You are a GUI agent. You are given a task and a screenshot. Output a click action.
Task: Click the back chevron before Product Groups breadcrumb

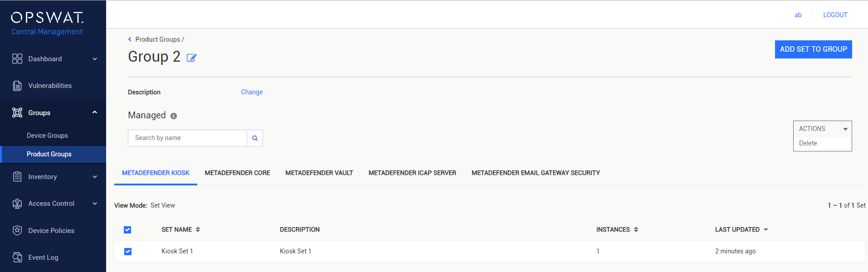coord(130,39)
